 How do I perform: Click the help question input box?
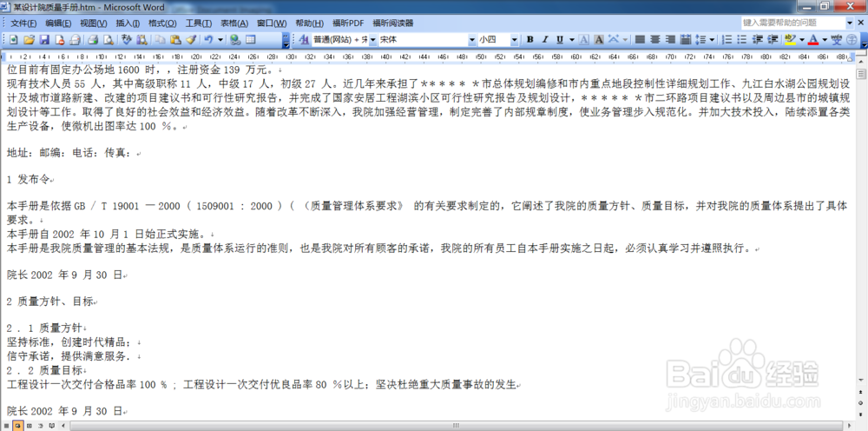click(793, 23)
